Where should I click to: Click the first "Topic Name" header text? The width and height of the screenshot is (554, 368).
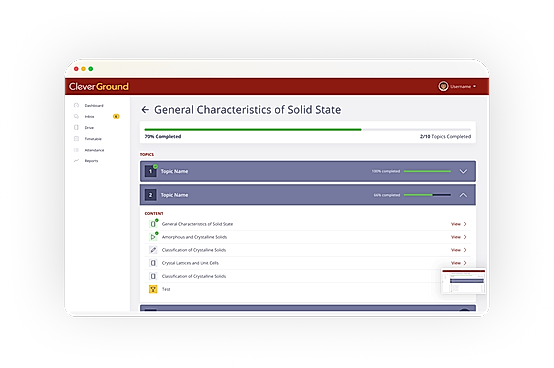click(175, 171)
